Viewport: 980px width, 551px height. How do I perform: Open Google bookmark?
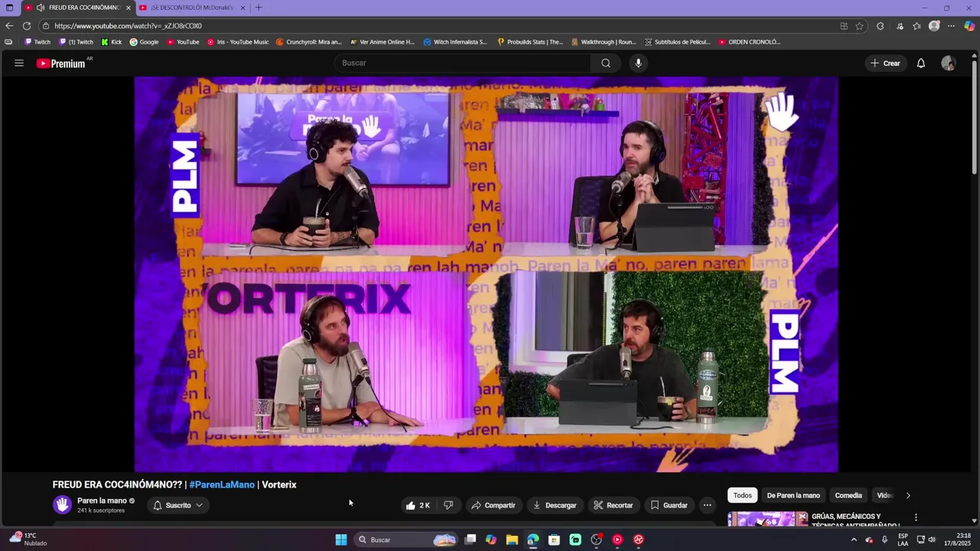[144, 42]
